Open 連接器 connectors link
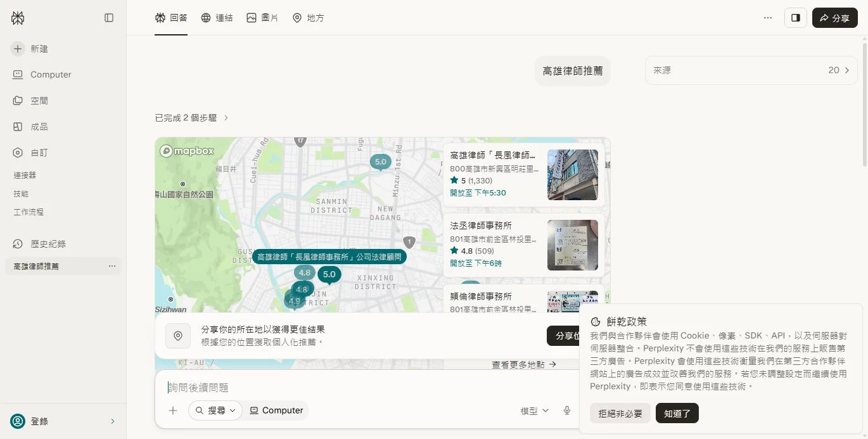 click(x=25, y=175)
